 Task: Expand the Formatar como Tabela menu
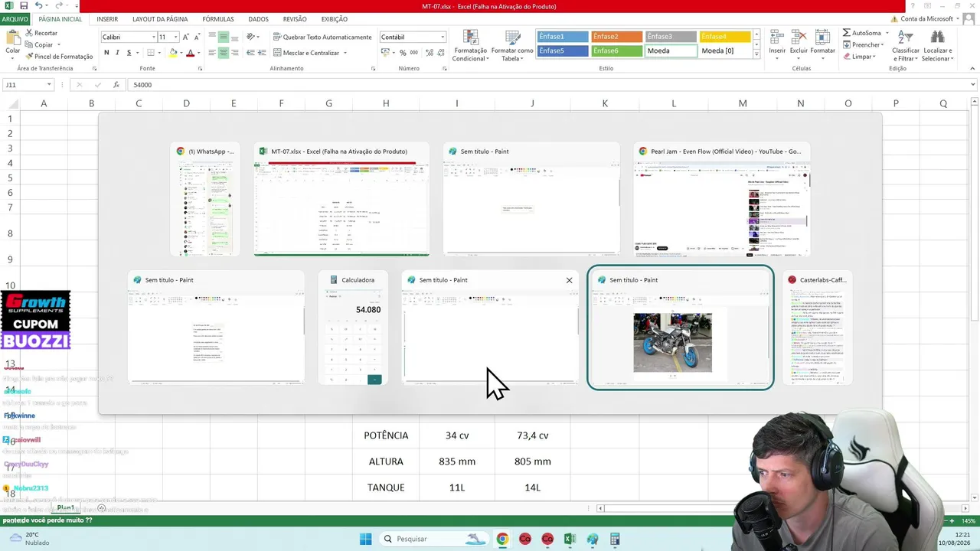(x=512, y=46)
